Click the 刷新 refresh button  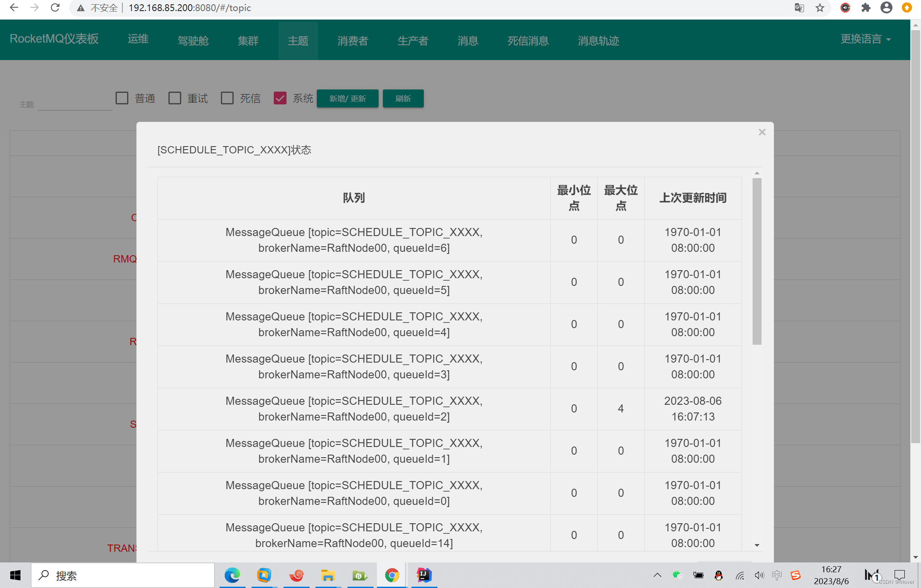[x=403, y=98]
